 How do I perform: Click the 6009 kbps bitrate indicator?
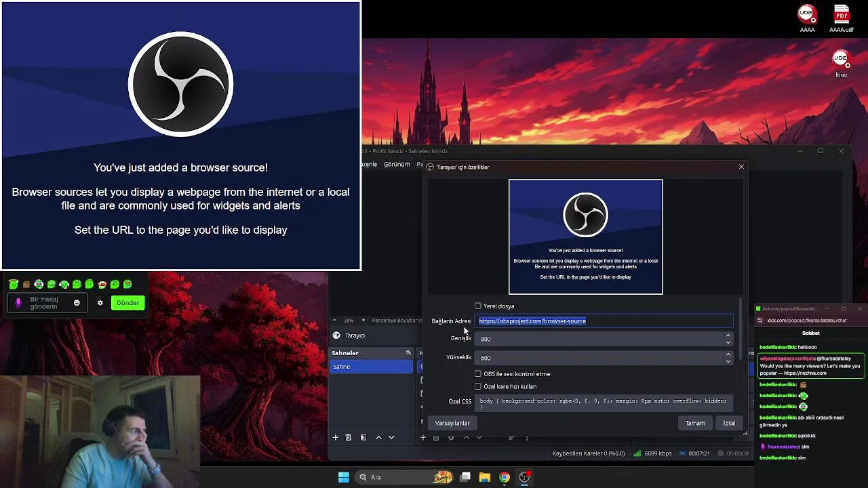click(652, 453)
